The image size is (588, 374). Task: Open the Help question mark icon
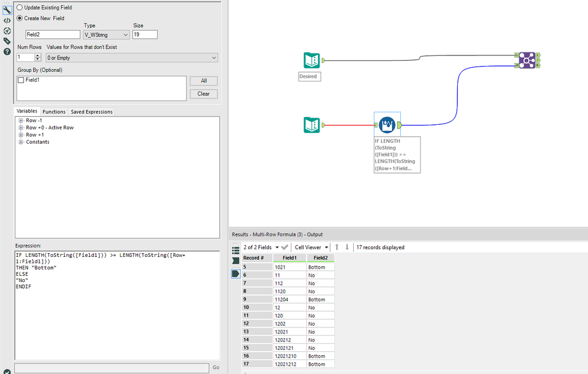pos(7,51)
